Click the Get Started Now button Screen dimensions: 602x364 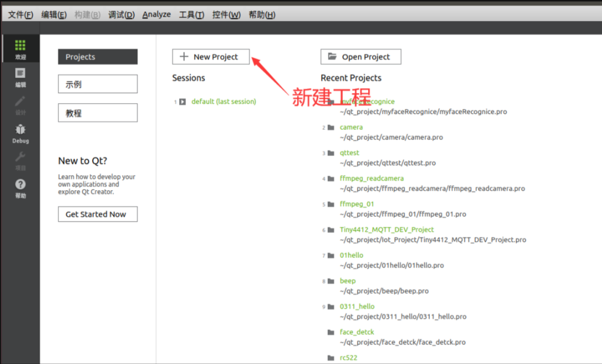click(x=98, y=214)
